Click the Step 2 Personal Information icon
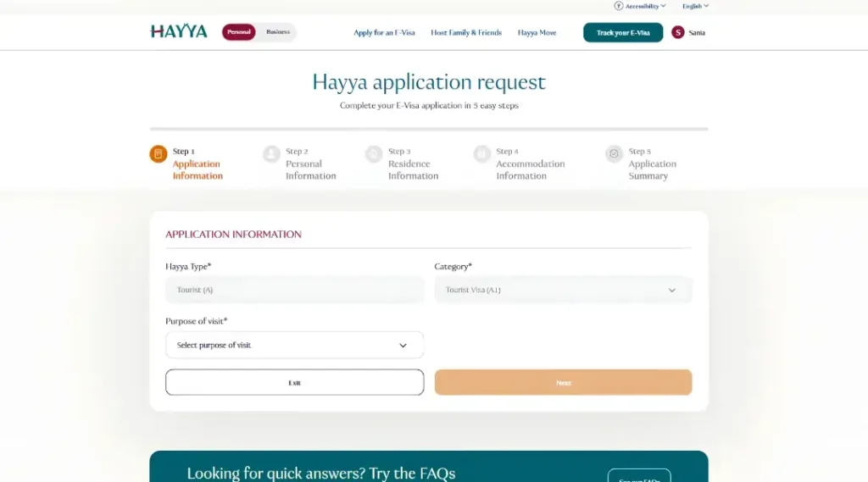The width and height of the screenshot is (868, 482). 271,154
